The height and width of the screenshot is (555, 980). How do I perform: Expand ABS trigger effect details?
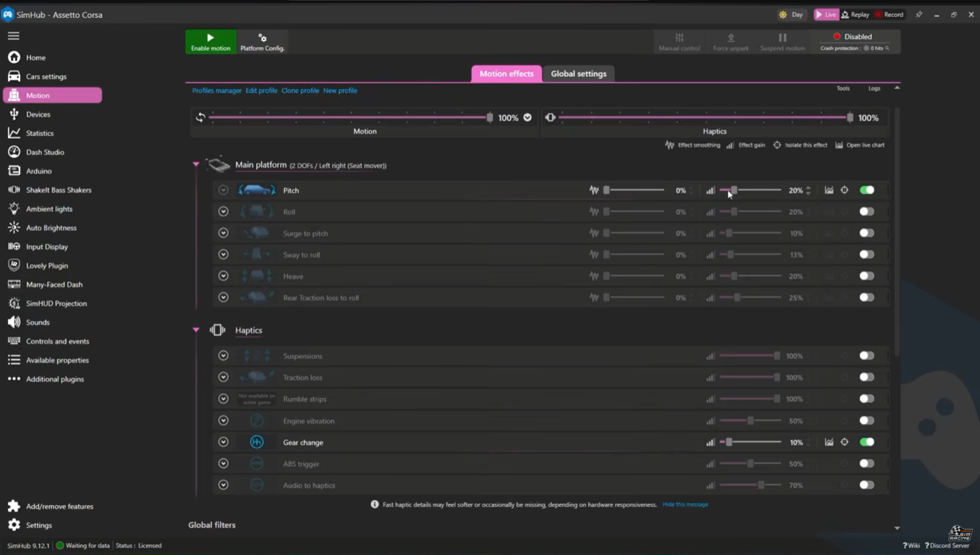(x=223, y=463)
